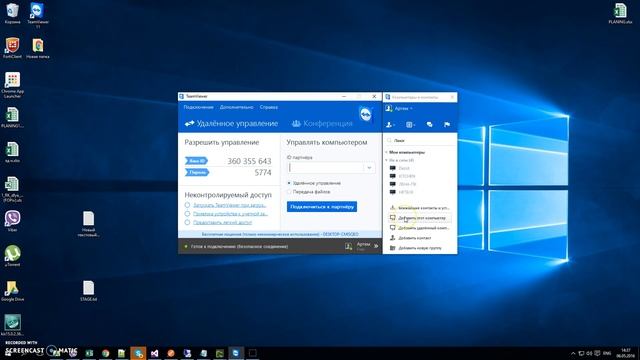Screen dimensions: 640x360
Task: Select the Передача файлов radio button
Action: (289, 191)
